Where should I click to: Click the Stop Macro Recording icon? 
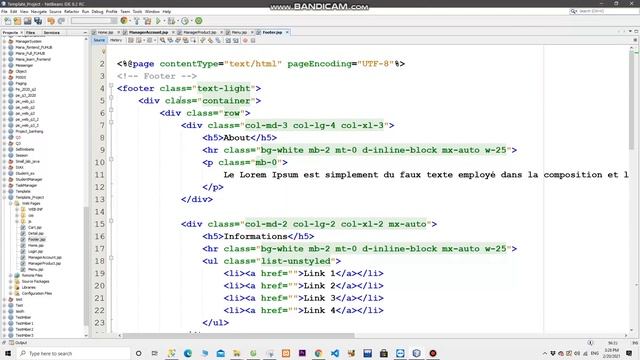(x=253, y=40)
